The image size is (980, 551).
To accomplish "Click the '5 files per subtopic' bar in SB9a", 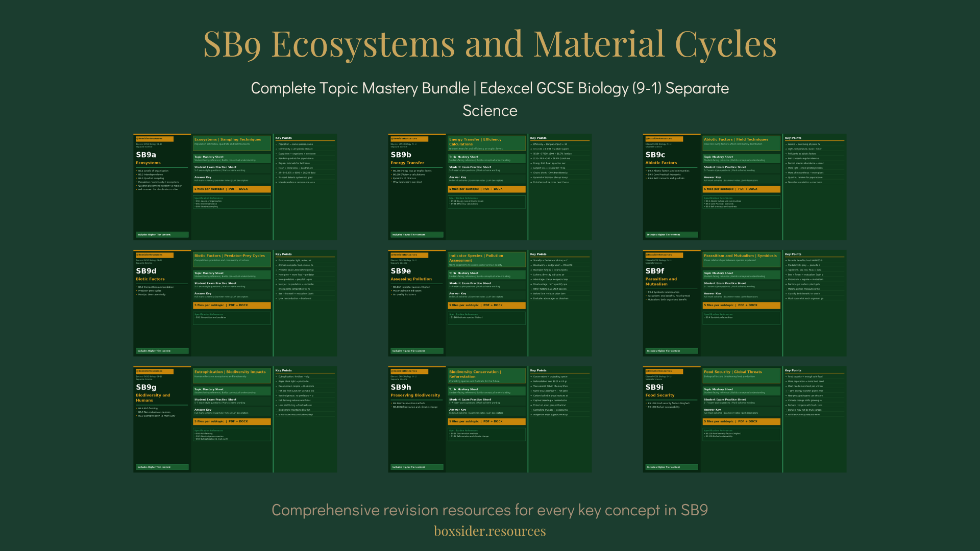I will 232,189.
